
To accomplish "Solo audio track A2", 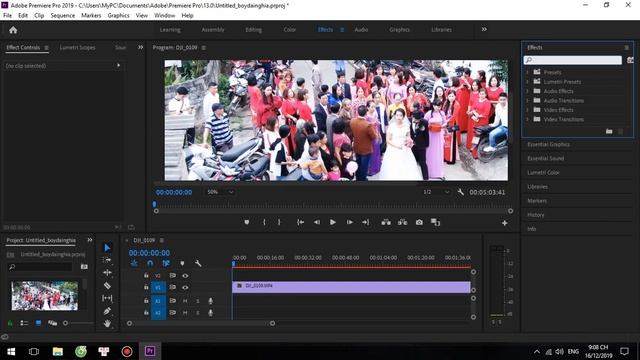I will pos(198,313).
